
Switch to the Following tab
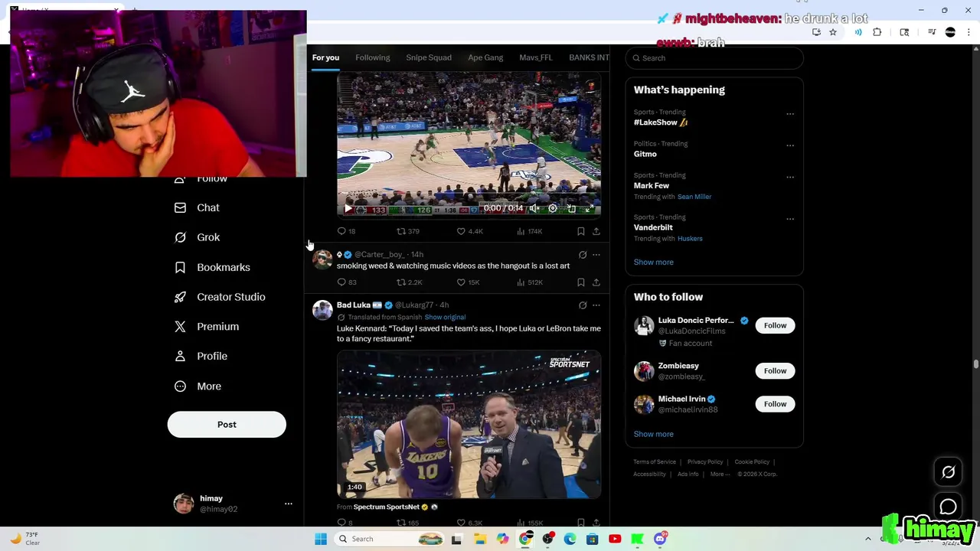372,57
